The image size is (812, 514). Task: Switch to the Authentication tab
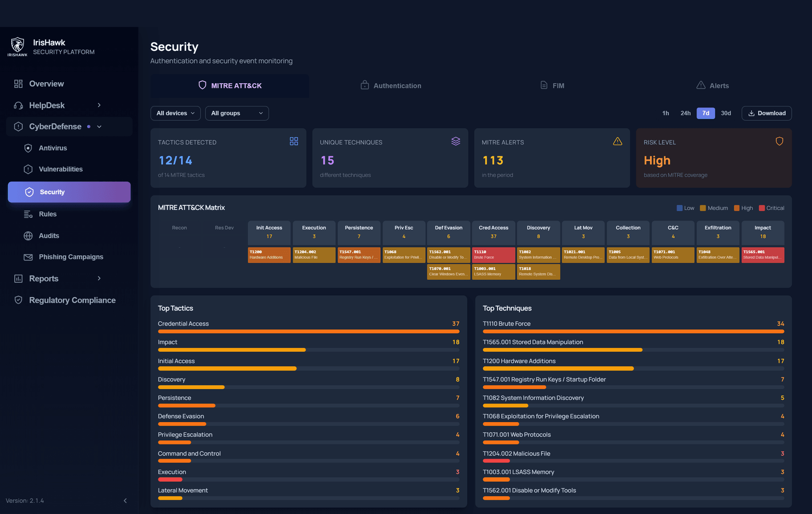coord(391,86)
